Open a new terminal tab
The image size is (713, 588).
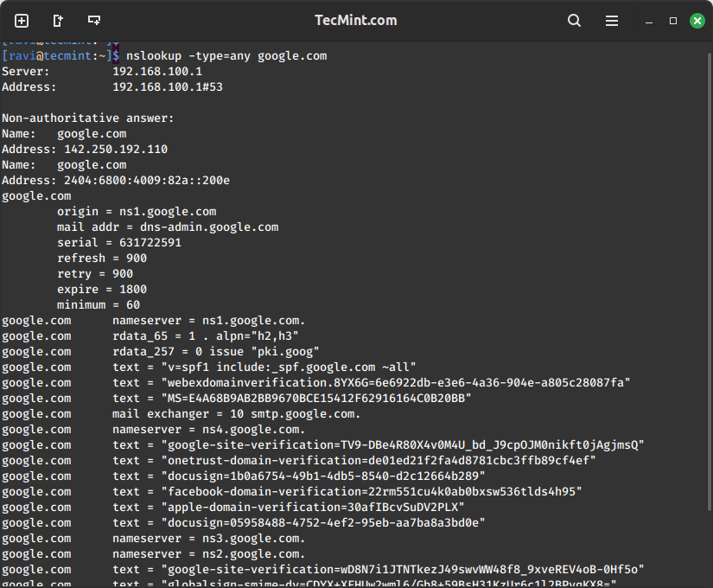pos(22,21)
